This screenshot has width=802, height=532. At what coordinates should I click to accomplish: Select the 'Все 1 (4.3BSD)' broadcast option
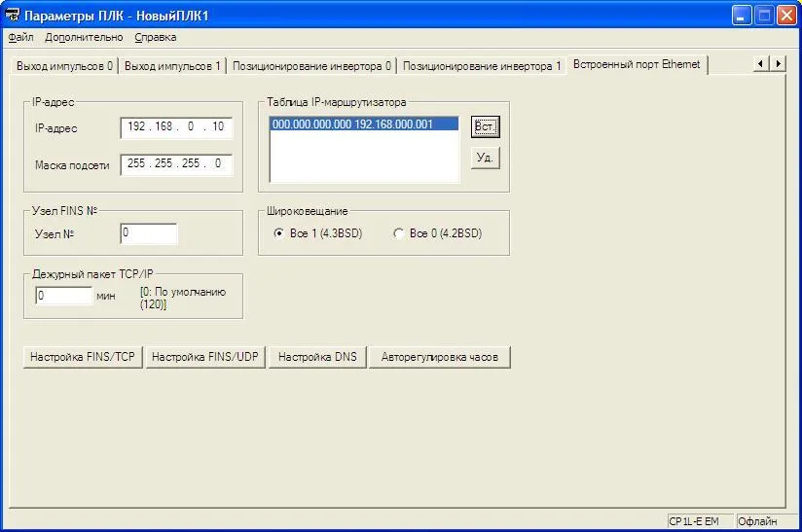pyautogui.click(x=279, y=233)
